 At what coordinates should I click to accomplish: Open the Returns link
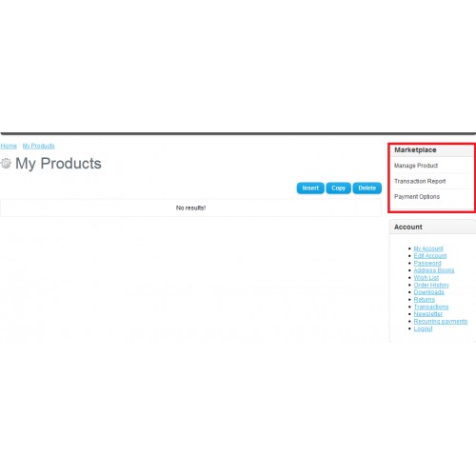tap(425, 300)
